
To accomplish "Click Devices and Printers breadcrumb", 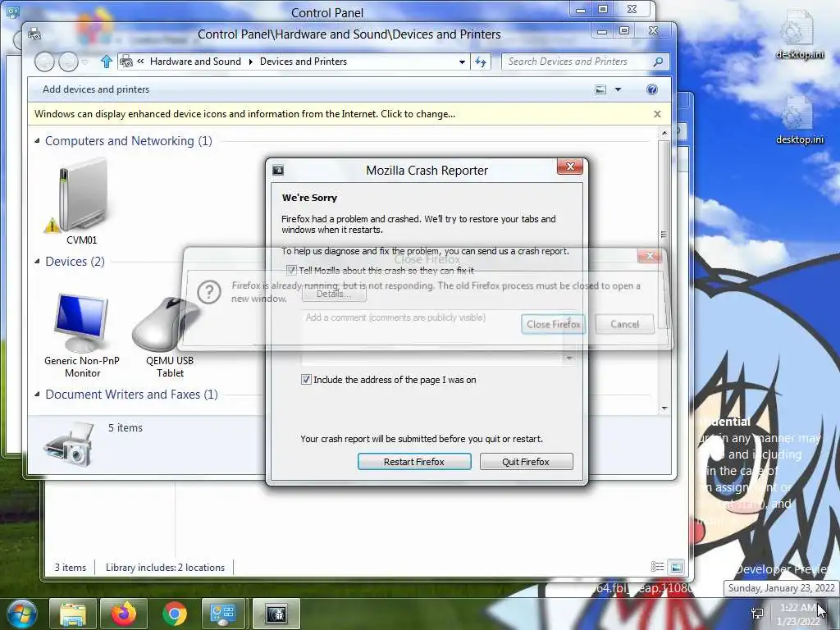I will click(304, 62).
